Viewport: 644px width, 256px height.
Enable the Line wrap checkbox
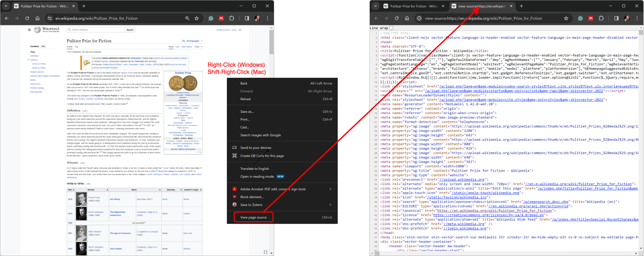tap(391, 28)
